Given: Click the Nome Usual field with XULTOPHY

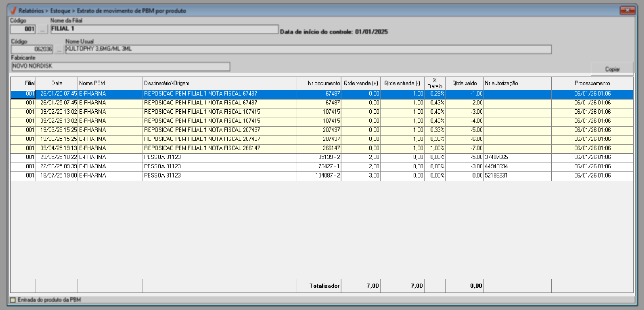Looking at the screenshot, I should (x=308, y=49).
